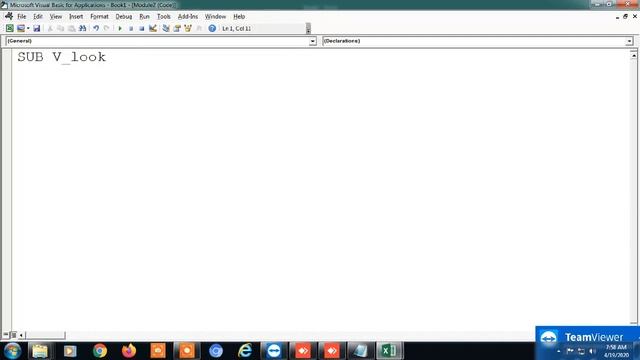This screenshot has height=360, width=640.
Task: Click the Undo arrow icon
Action: [96, 28]
